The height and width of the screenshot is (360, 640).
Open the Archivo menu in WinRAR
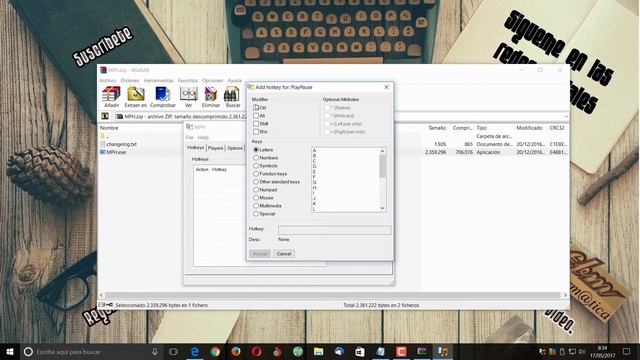pyautogui.click(x=108, y=80)
